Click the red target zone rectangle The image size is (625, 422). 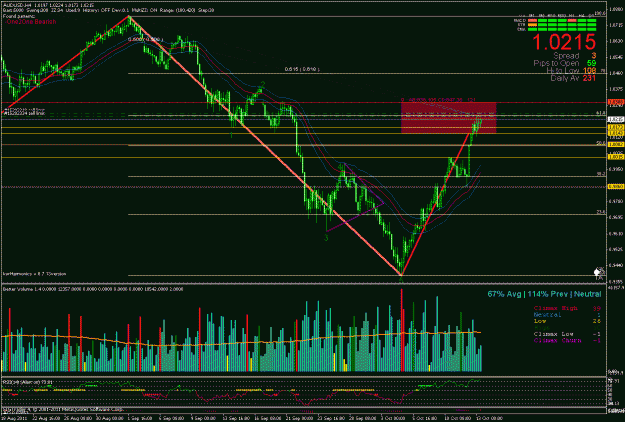point(448,118)
